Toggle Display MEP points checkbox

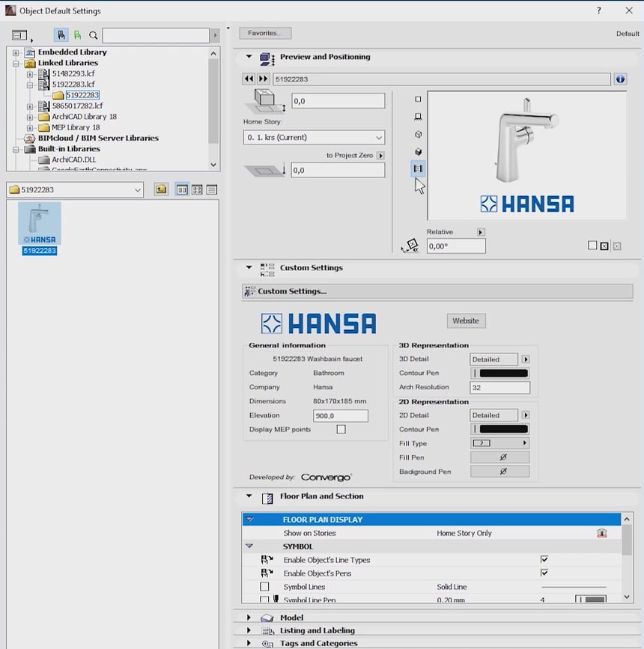(x=341, y=430)
